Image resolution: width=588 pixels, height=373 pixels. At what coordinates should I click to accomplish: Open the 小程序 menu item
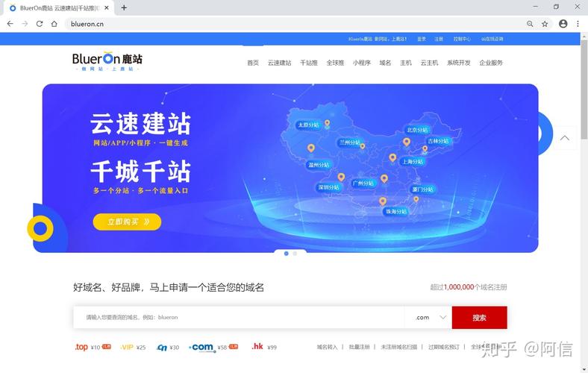(x=361, y=63)
